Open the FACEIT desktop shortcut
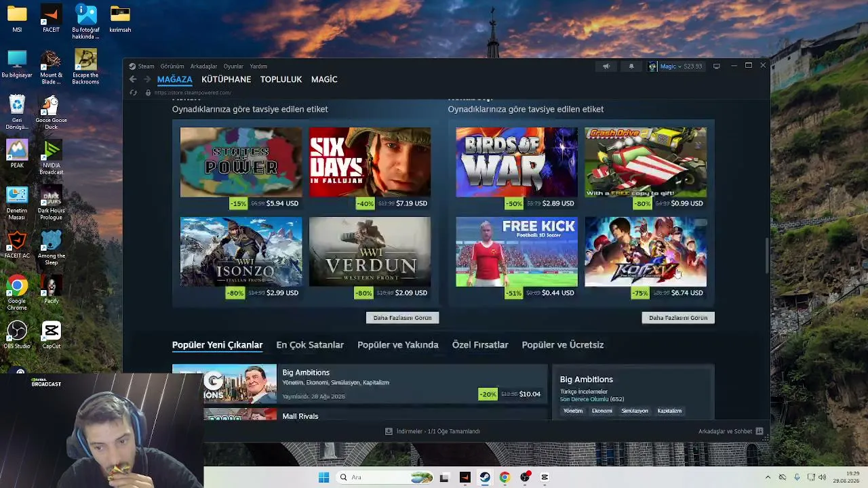Screen dimensions: 868x488 pos(51,19)
